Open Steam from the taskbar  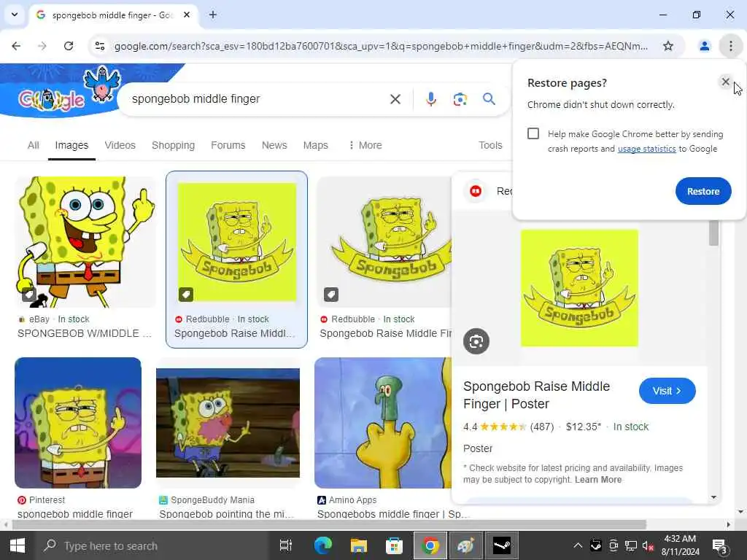tap(502, 545)
